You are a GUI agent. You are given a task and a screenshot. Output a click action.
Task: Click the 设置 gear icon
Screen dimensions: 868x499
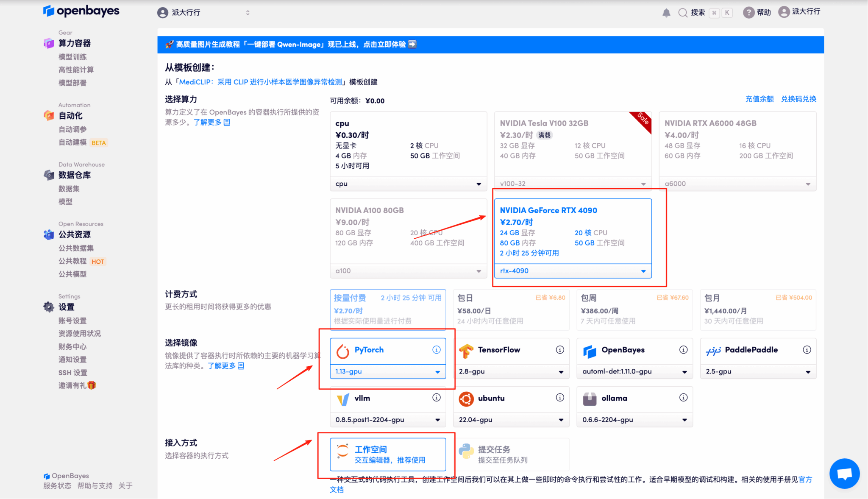[x=48, y=307]
